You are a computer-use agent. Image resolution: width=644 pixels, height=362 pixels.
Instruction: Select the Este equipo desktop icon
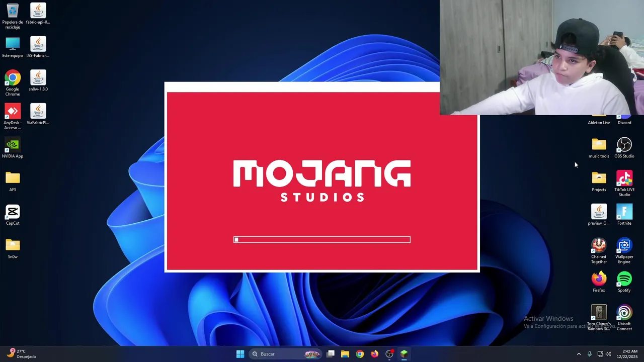(13, 47)
